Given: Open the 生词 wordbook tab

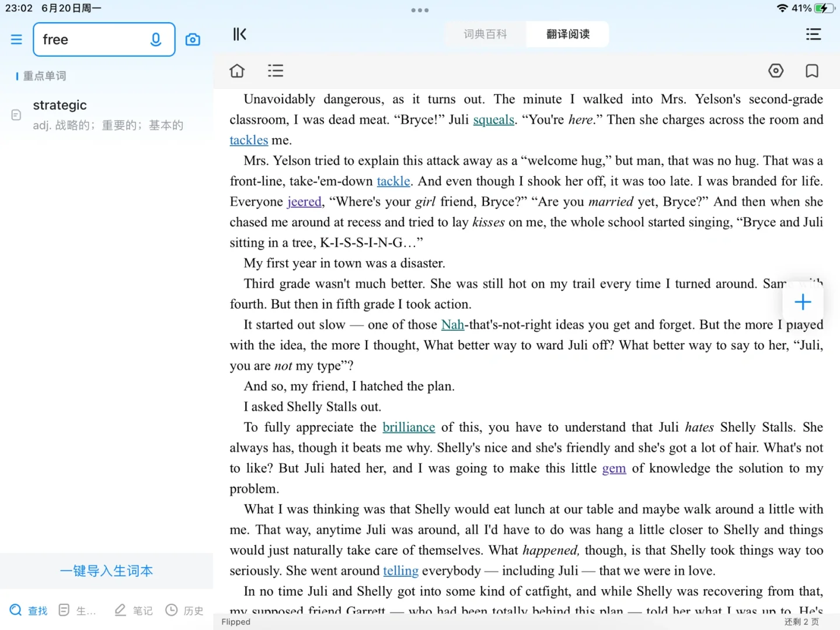Looking at the screenshot, I should (x=77, y=610).
